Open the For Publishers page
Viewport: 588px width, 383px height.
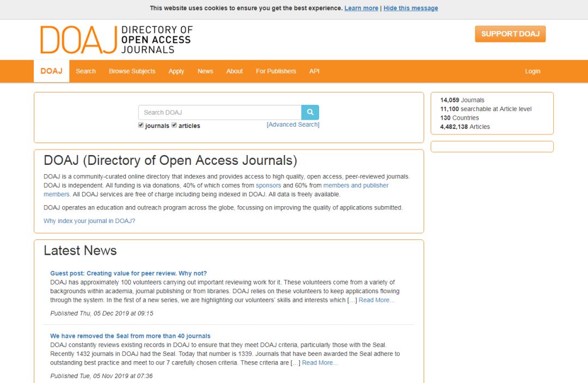[x=276, y=71]
